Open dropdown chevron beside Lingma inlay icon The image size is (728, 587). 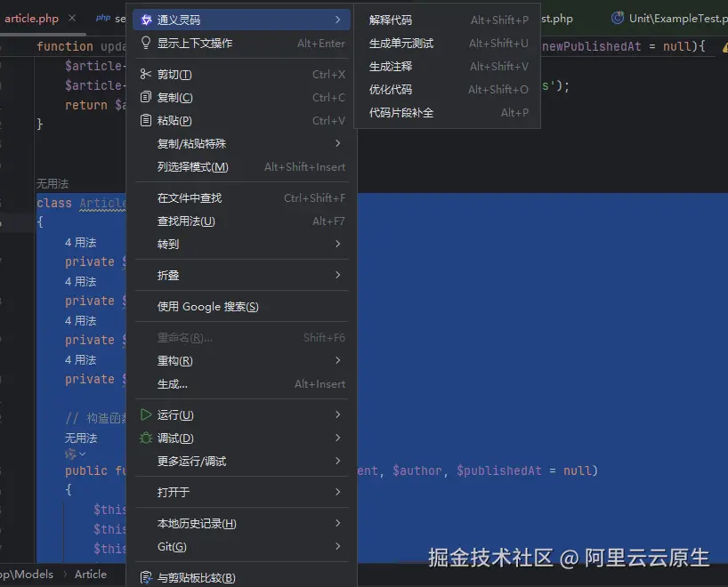pyautogui.click(x=82, y=454)
